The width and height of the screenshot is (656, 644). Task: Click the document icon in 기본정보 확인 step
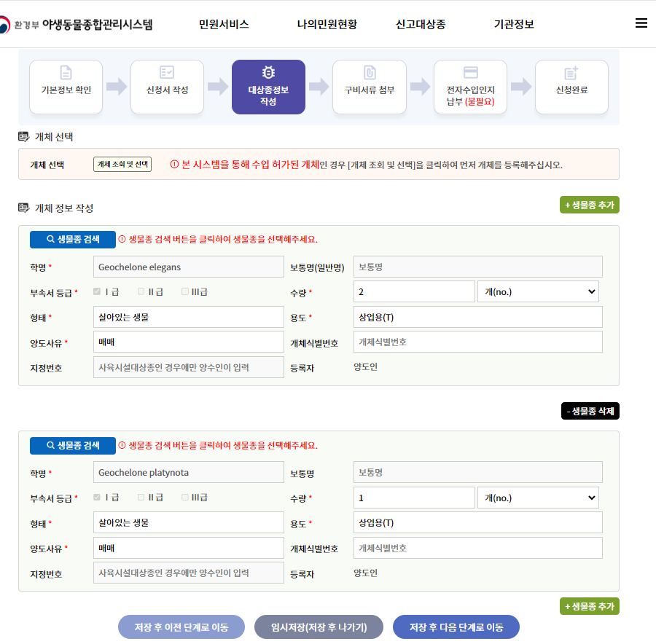pyautogui.click(x=66, y=72)
